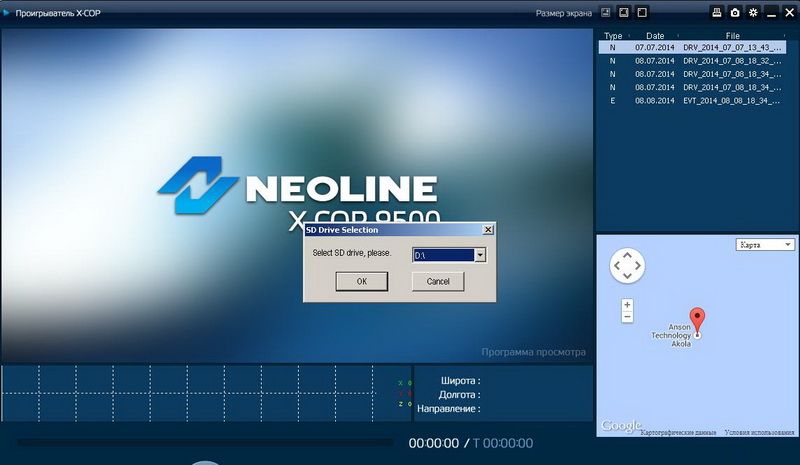Expand the Карта map type dropdown

point(764,244)
